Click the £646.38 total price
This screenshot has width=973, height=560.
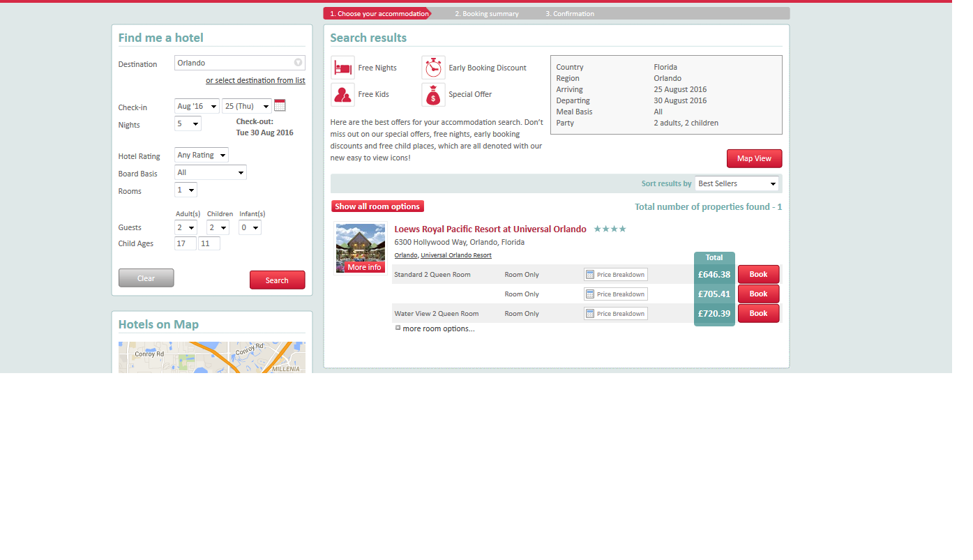tap(714, 275)
